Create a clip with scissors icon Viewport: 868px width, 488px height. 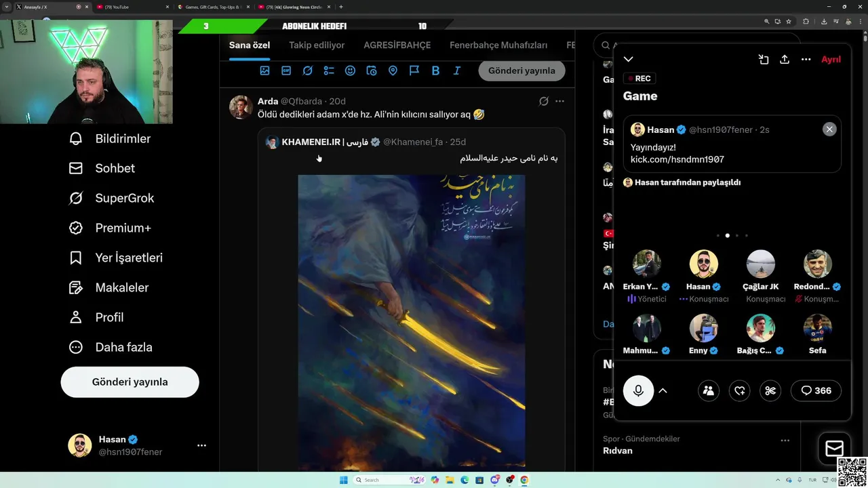point(770,390)
